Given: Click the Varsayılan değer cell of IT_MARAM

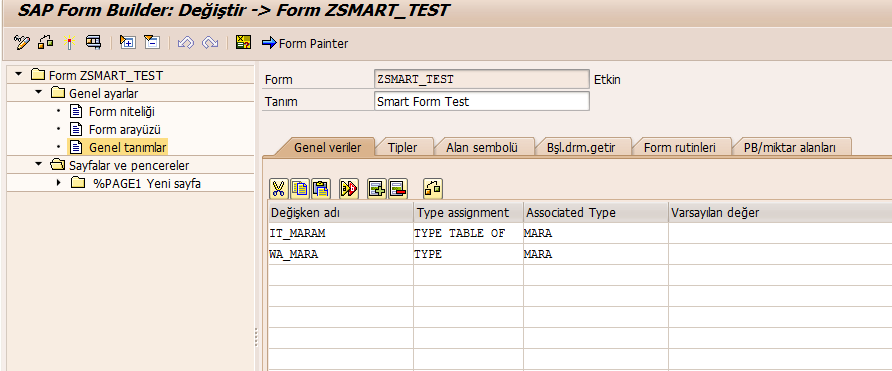Looking at the screenshot, I should click(780, 233).
